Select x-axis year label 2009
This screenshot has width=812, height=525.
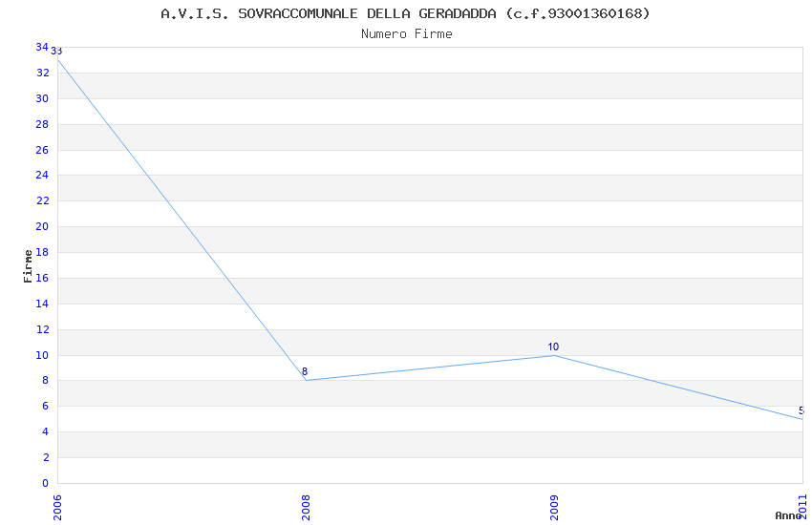pos(554,508)
